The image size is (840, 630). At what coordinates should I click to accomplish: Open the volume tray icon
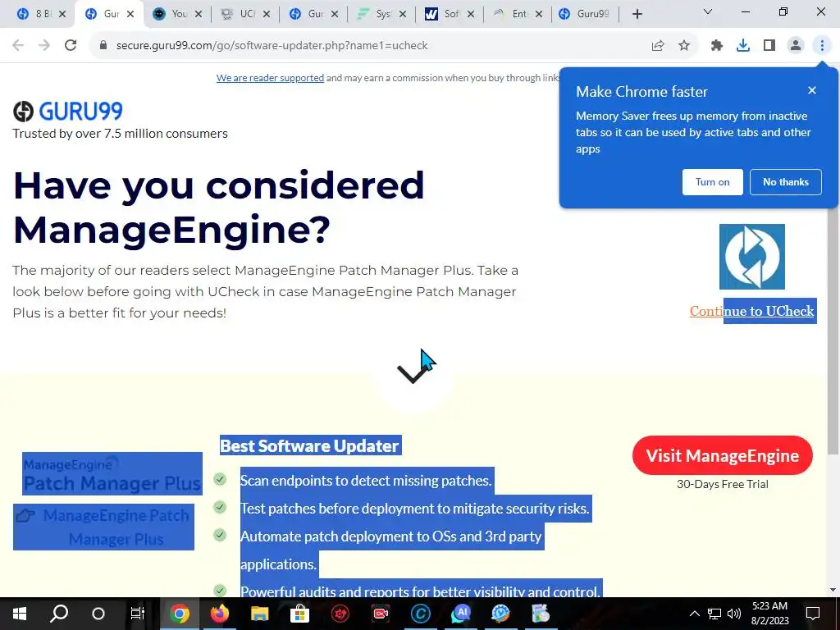(x=734, y=614)
